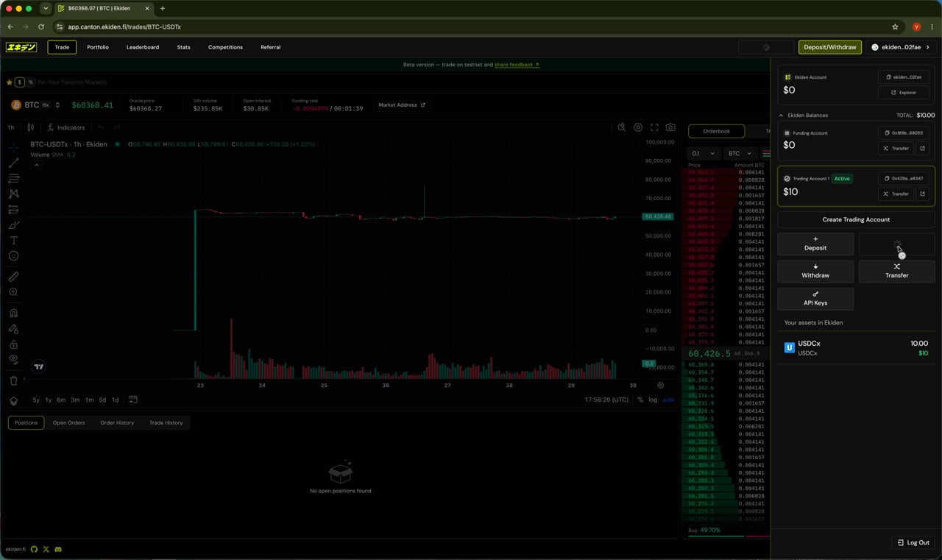Image resolution: width=942 pixels, height=560 pixels.
Task: Toggle the percent favorites filter
Action: (x=30, y=82)
